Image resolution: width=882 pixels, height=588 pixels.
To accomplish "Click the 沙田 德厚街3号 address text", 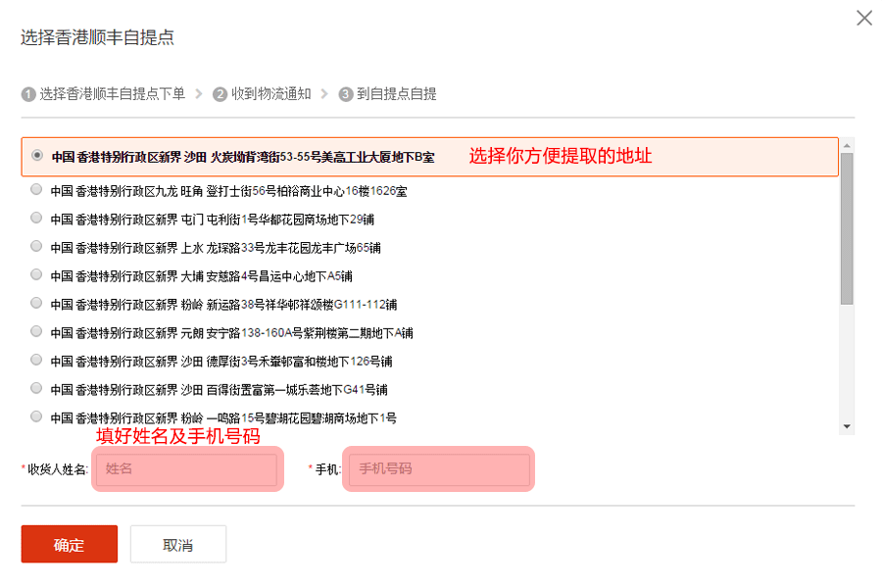I will [221, 362].
